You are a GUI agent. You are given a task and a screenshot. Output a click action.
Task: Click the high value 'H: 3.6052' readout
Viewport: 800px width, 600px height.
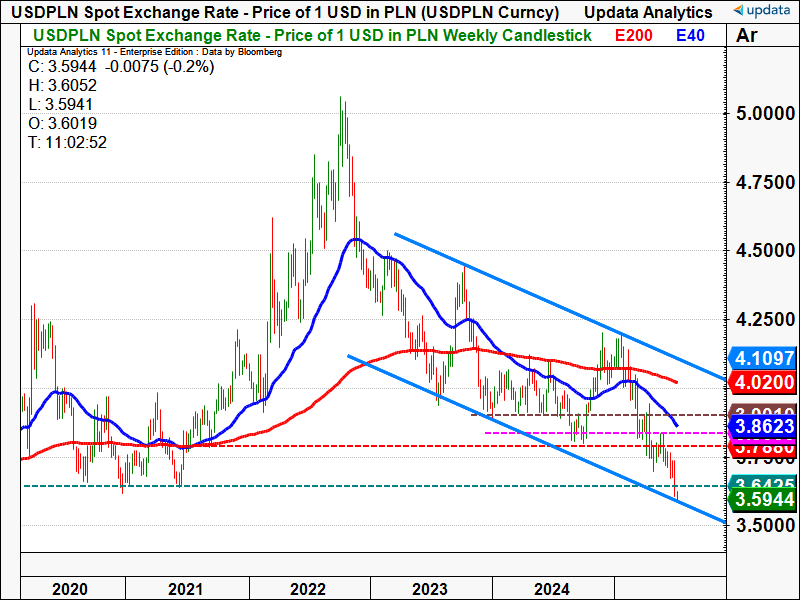click(x=62, y=85)
